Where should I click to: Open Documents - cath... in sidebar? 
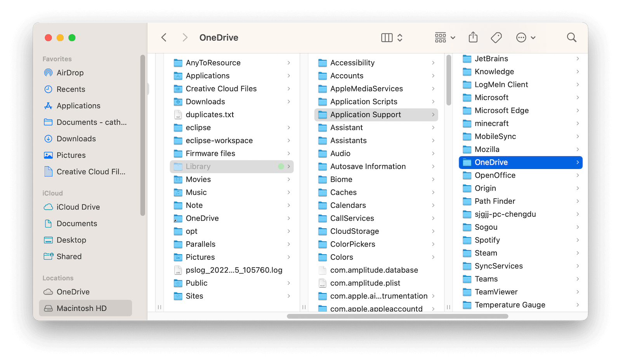85,122
